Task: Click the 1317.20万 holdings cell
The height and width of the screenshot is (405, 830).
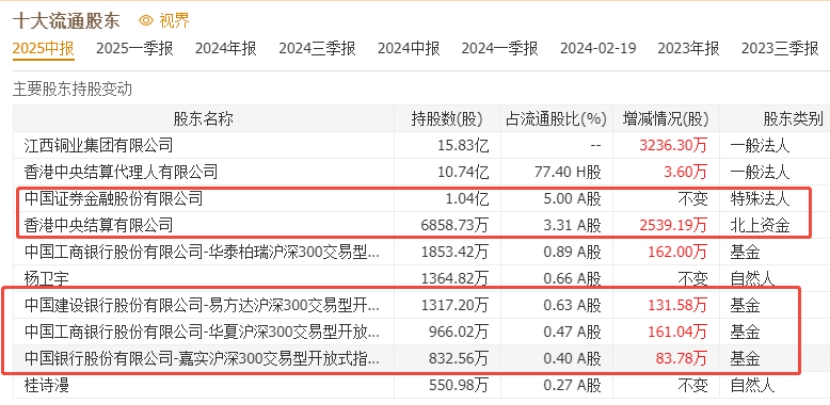Action: click(x=455, y=305)
